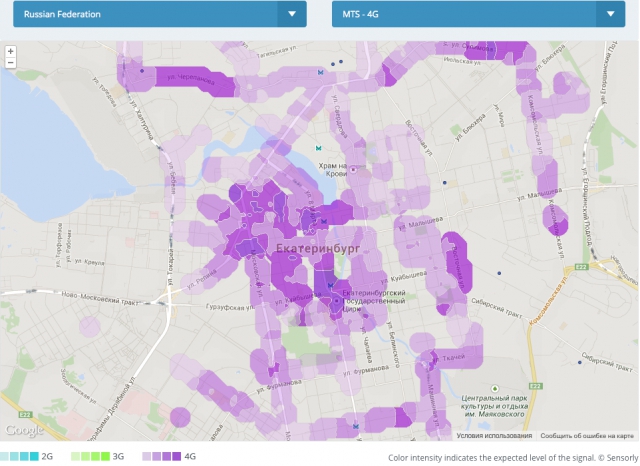This screenshot has height=466, width=640.
Task: Click the 4G legend label
Action: click(x=190, y=456)
